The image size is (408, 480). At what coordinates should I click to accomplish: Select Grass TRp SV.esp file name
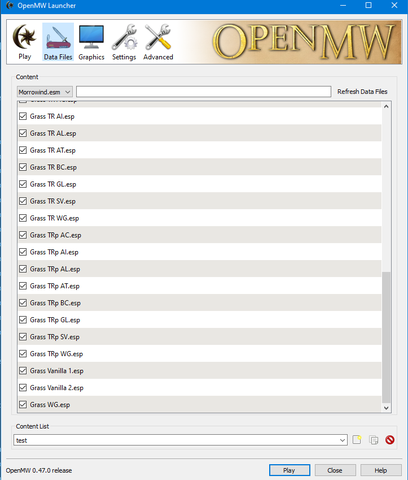click(55, 337)
